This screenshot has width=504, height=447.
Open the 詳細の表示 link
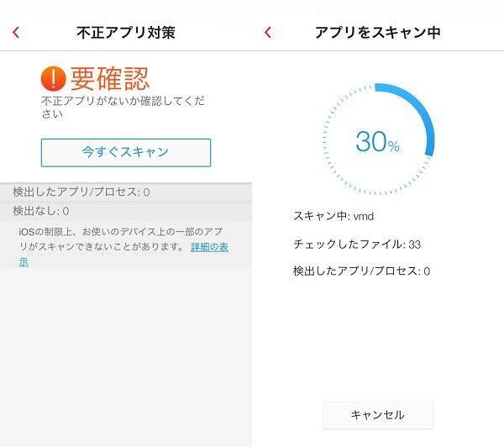coord(209,247)
